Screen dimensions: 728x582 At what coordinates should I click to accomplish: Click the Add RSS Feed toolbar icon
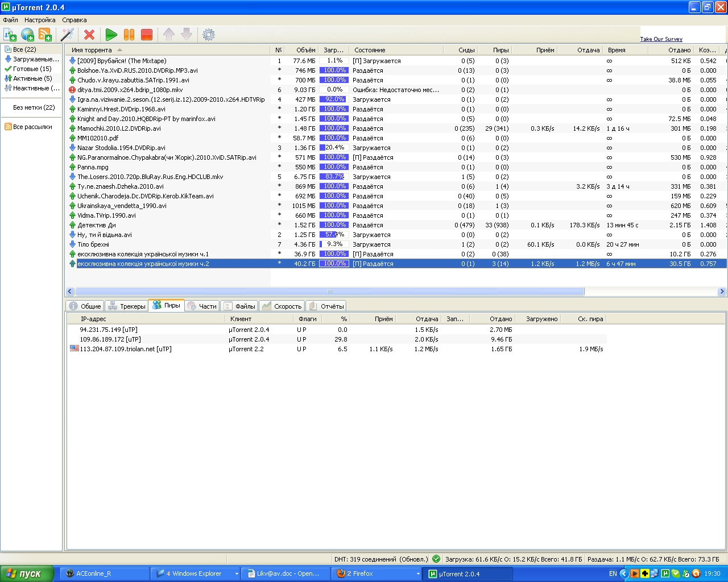click(45, 35)
